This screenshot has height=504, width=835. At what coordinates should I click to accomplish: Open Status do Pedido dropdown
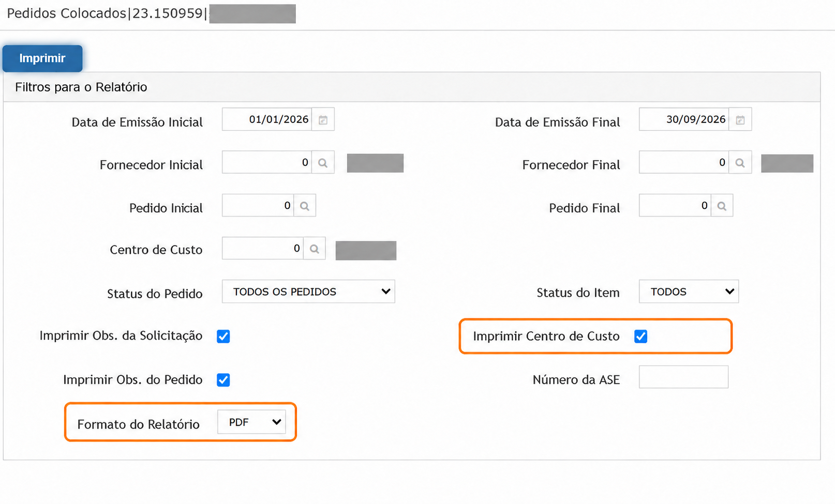pyautogui.click(x=308, y=292)
